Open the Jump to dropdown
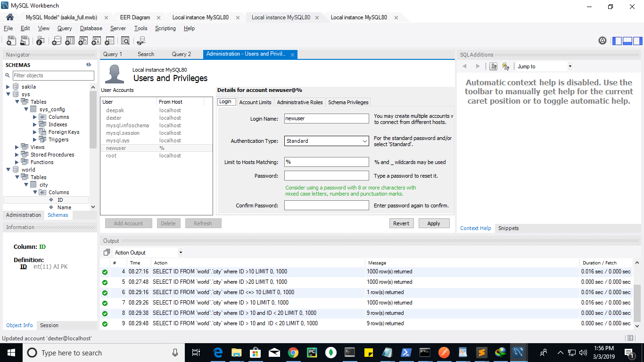 pos(570,66)
